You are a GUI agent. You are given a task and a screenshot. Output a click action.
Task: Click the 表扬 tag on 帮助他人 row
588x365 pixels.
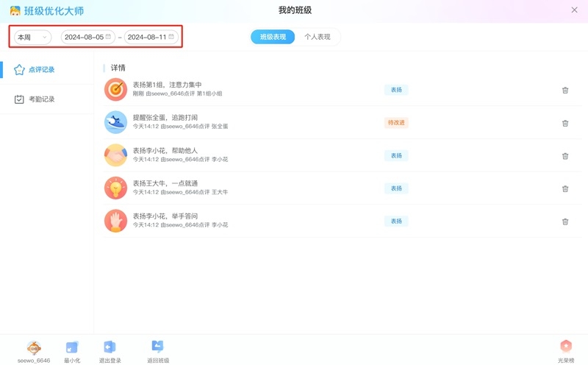coord(396,155)
